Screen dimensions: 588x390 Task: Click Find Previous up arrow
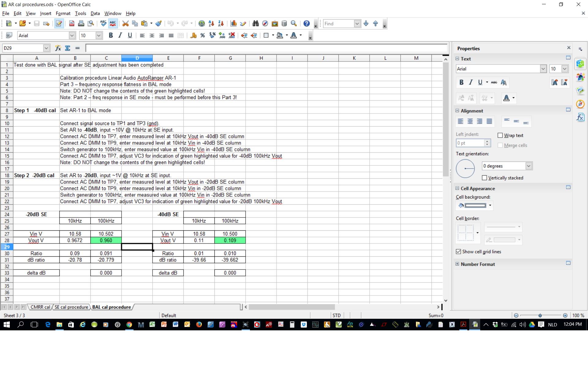tap(375, 24)
